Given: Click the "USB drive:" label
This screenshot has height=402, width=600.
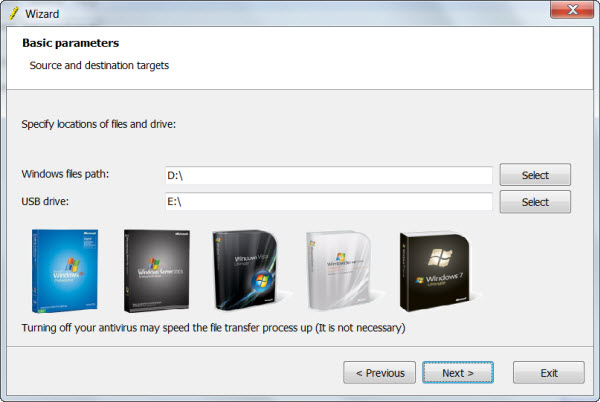Looking at the screenshot, I should click(x=45, y=201).
